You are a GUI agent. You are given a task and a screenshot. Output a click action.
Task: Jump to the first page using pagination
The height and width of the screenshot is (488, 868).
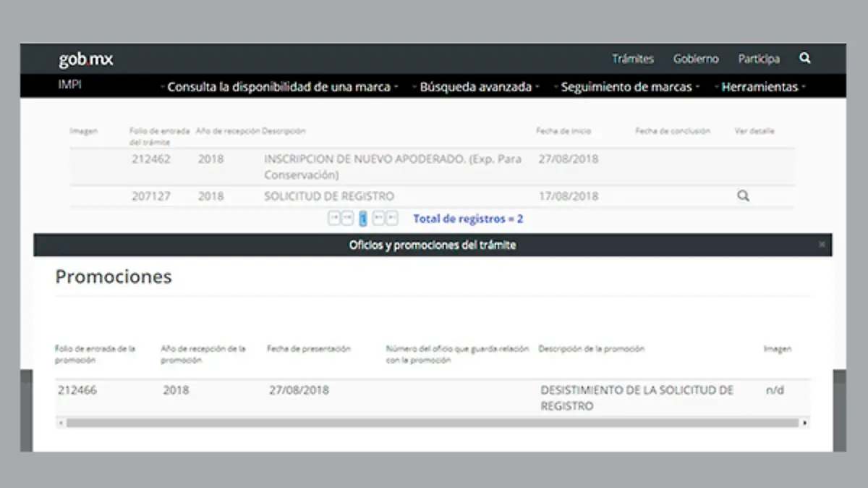(x=334, y=217)
